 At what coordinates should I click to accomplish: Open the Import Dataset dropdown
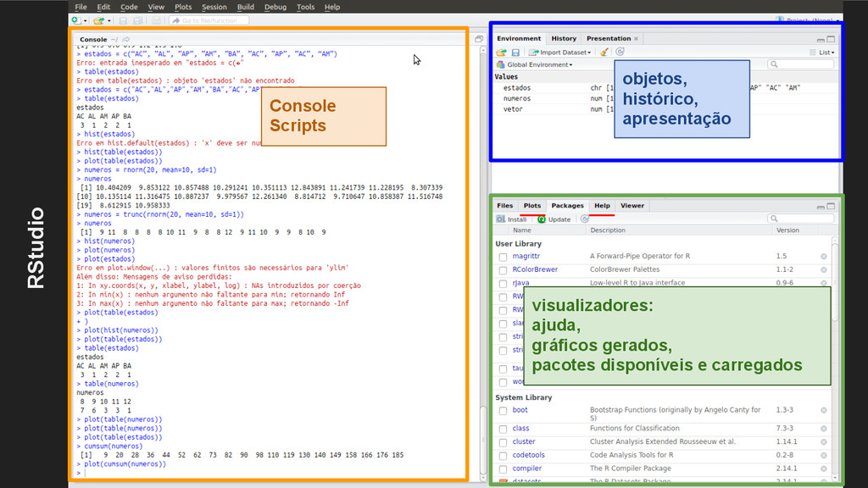(x=559, y=52)
